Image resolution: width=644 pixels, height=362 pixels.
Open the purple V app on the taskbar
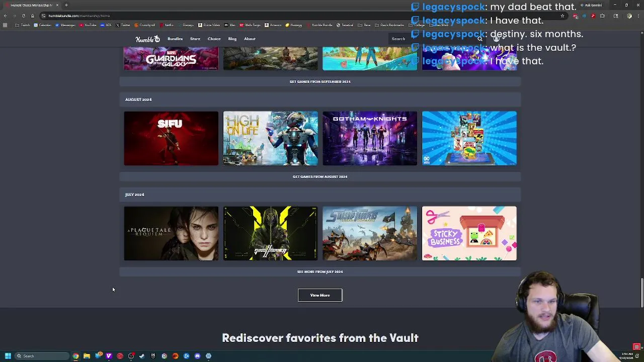point(109,356)
